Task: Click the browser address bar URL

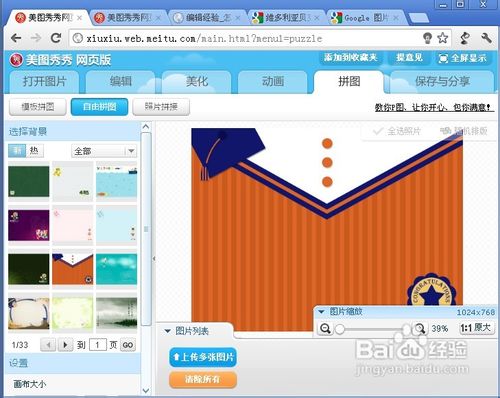Action: pos(204,38)
